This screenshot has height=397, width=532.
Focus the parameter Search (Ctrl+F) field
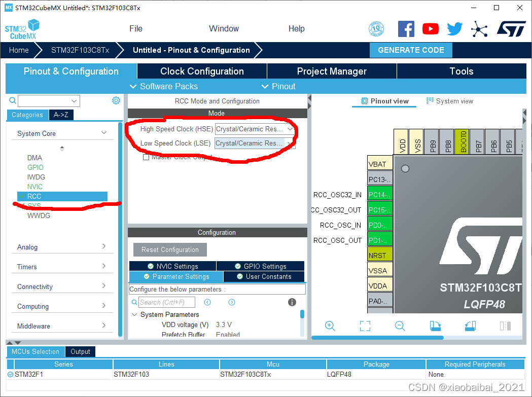coord(166,302)
